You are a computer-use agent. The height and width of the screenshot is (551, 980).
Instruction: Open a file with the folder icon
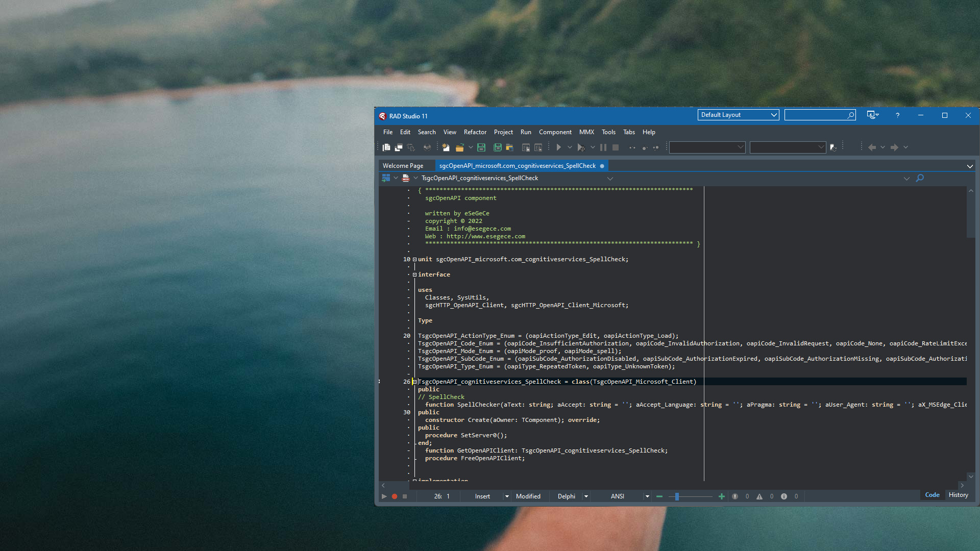click(x=459, y=147)
